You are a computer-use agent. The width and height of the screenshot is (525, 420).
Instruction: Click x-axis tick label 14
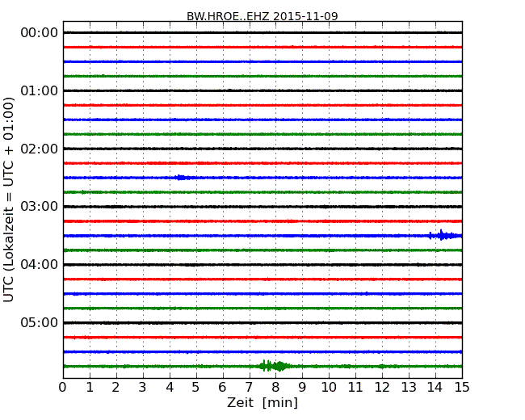(435, 388)
